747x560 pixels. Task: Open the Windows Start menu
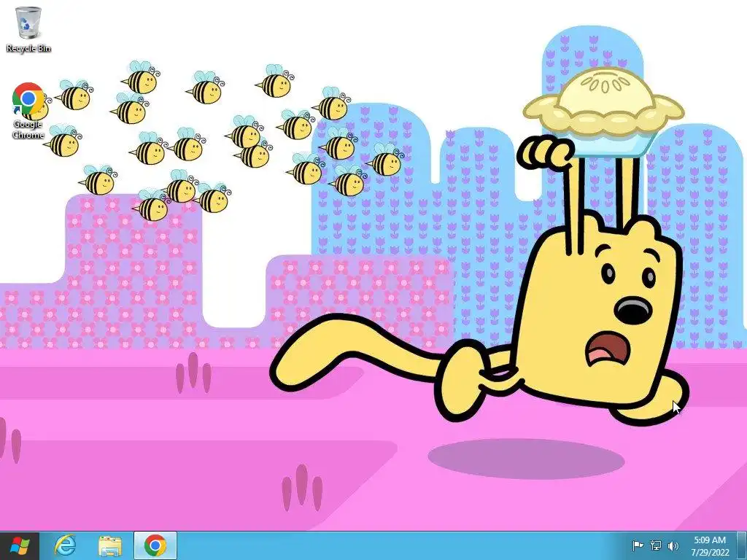point(19,545)
